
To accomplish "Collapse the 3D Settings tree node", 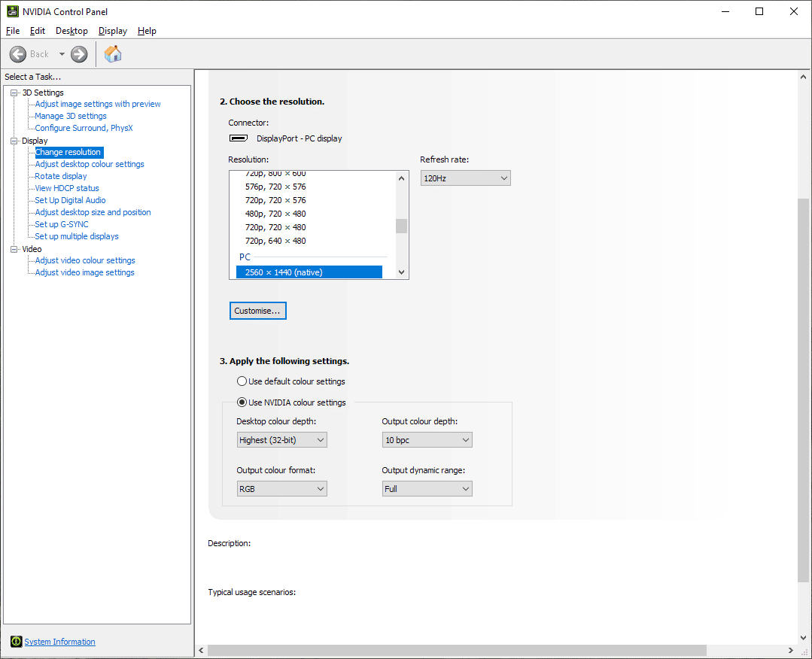I will click(14, 93).
